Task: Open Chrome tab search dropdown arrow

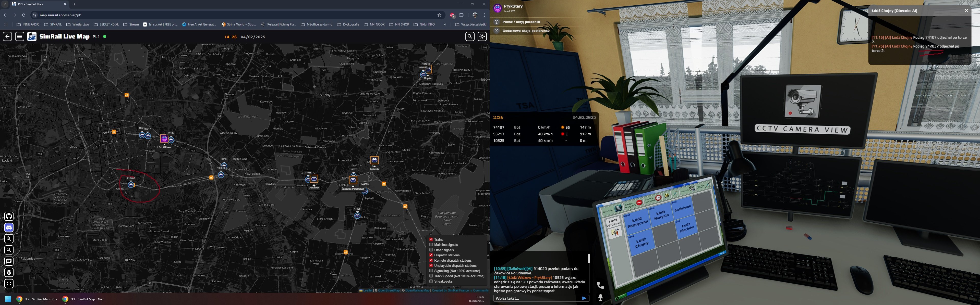Action: [x=5, y=4]
